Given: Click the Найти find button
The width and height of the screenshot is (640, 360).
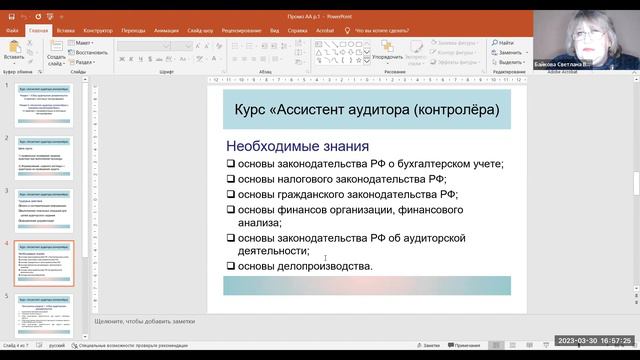Looking at the screenshot, I should pyautogui.click(x=503, y=43).
